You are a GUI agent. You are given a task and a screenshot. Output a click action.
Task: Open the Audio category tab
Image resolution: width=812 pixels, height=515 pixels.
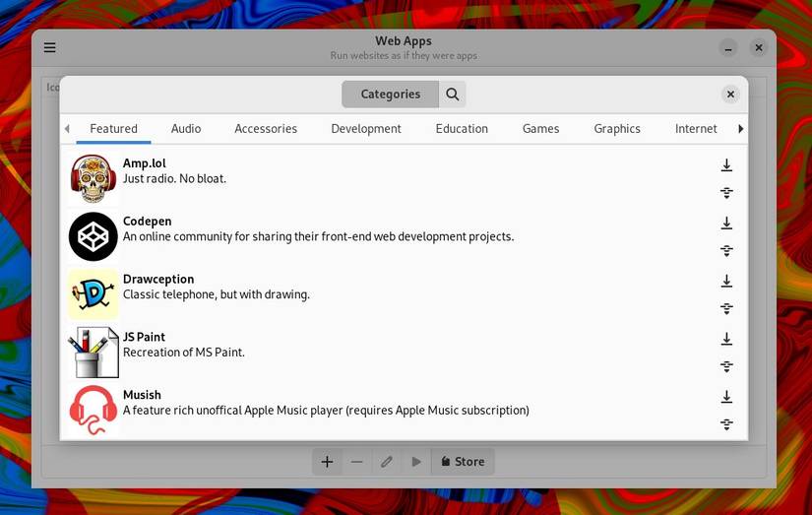tap(186, 129)
